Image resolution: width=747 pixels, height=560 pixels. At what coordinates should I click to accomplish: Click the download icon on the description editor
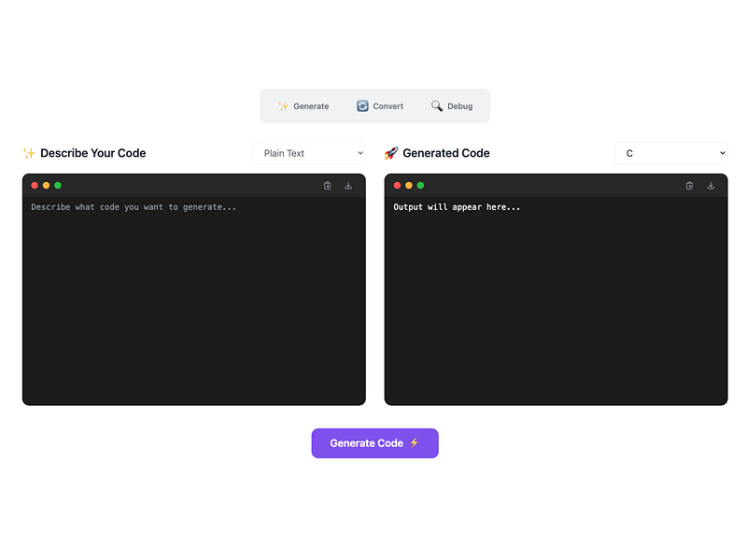pyautogui.click(x=348, y=186)
